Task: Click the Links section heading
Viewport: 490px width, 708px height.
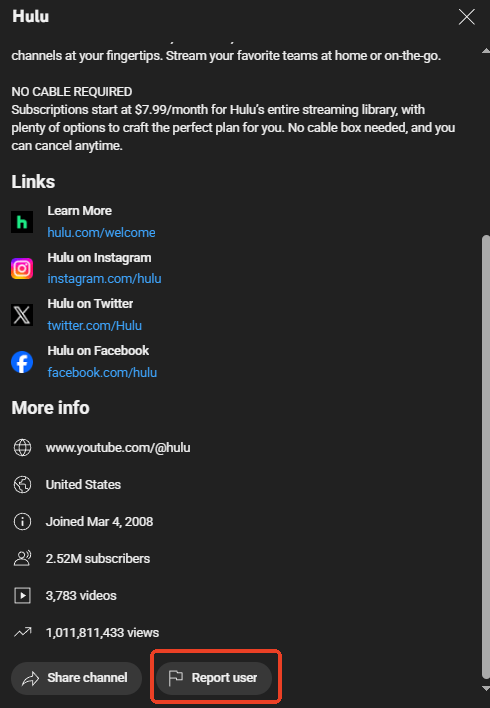Action: coord(33,182)
